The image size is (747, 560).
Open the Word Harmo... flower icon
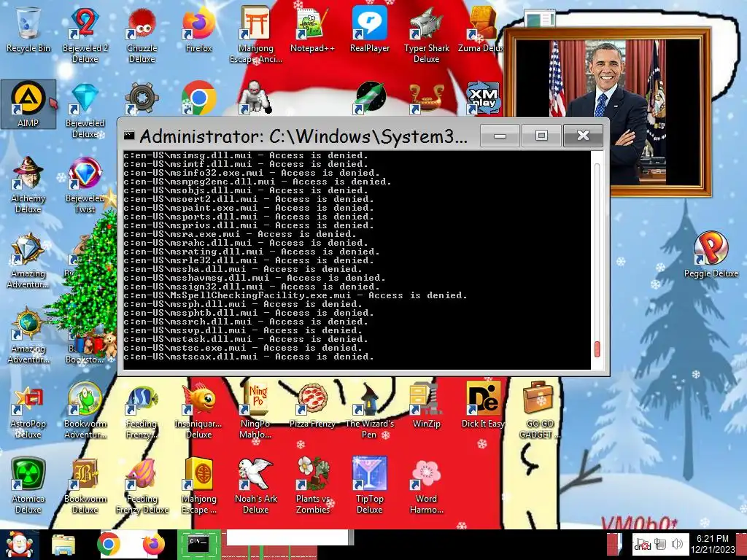pyautogui.click(x=426, y=486)
